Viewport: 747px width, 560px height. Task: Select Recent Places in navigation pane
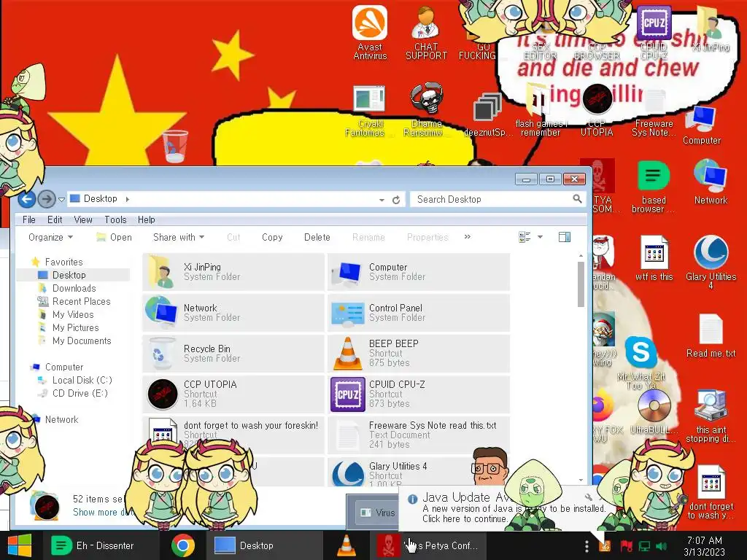coord(81,301)
